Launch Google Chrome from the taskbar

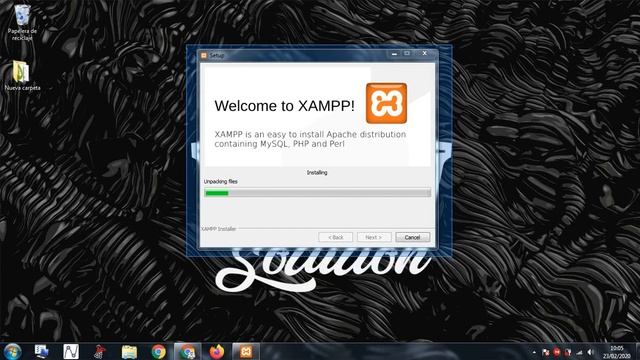(x=158, y=351)
